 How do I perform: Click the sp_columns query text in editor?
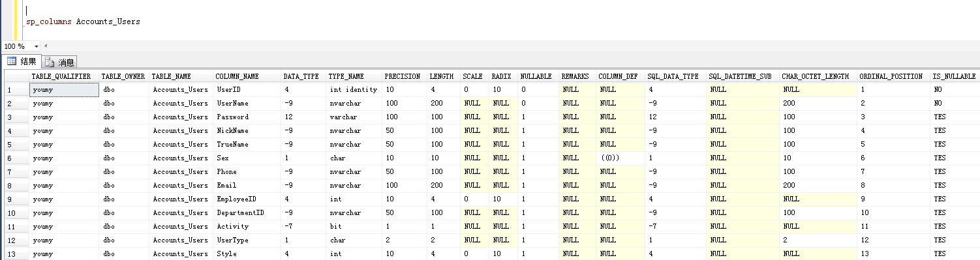[x=83, y=22]
